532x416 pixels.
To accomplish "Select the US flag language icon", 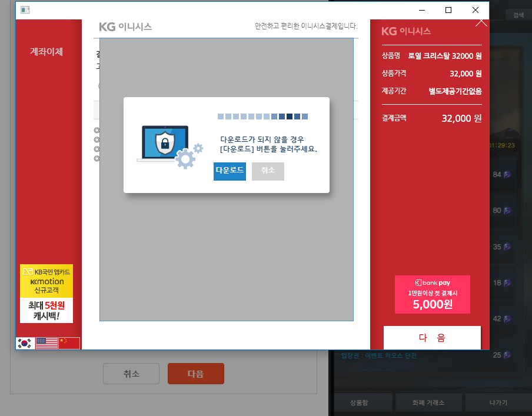I will tap(46, 344).
